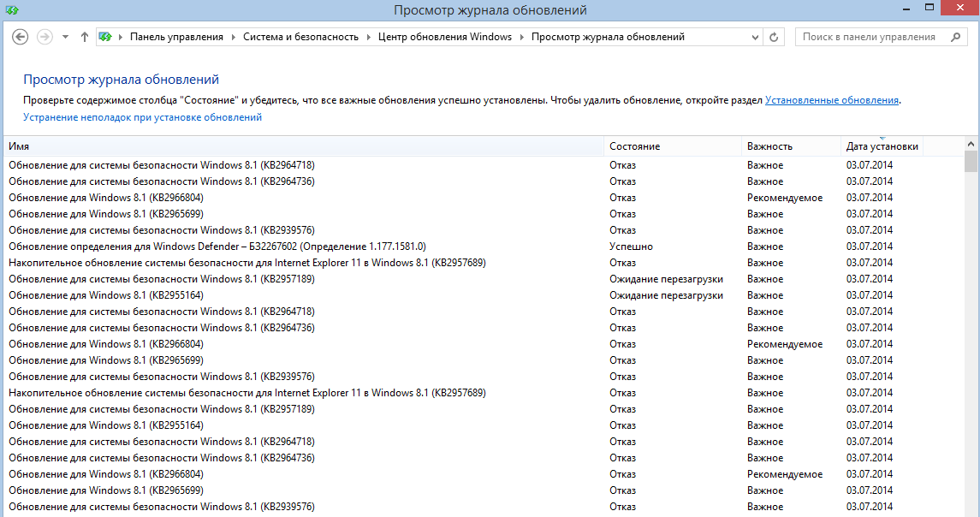This screenshot has width=980, height=517.
Task: Open Устранение неполадок при установке обновлений link
Action: click(142, 117)
